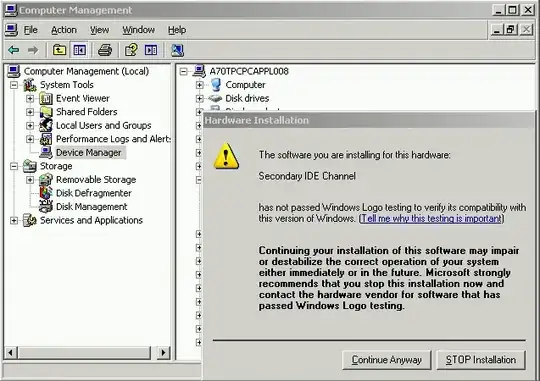
Task: Select Disk Defragmenter in the tree
Action: click(x=94, y=193)
